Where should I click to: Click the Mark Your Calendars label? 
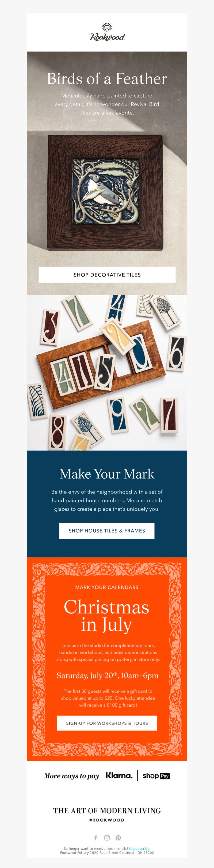coord(107,587)
